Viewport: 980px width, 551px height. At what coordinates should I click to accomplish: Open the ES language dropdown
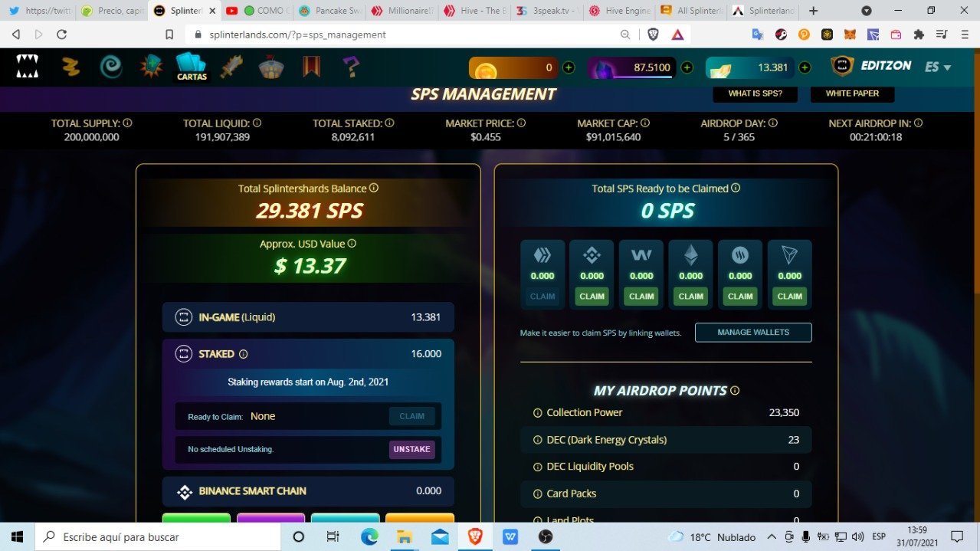[938, 67]
